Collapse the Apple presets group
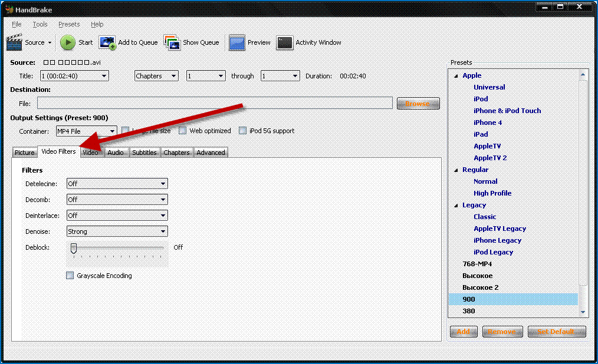The width and height of the screenshot is (598, 364). click(x=456, y=76)
